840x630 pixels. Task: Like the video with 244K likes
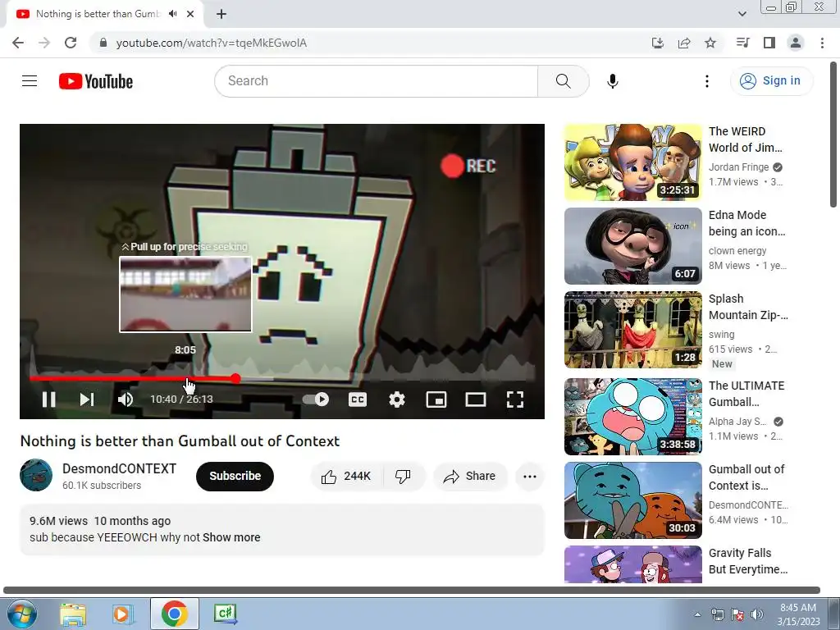click(x=346, y=477)
